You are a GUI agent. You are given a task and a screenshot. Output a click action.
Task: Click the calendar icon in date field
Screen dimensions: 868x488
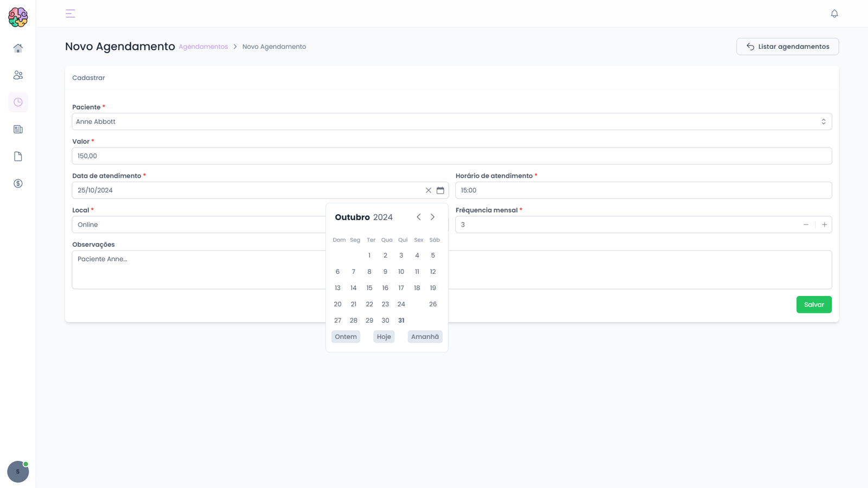point(441,190)
